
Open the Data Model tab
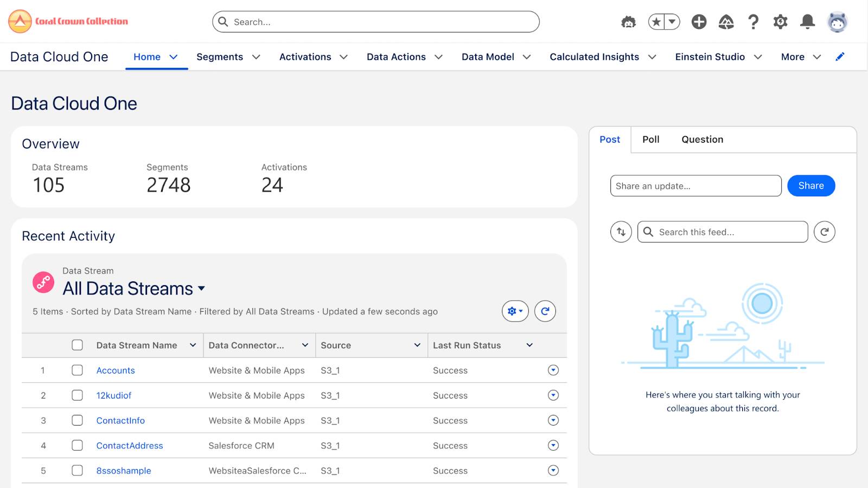pyautogui.click(x=488, y=57)
